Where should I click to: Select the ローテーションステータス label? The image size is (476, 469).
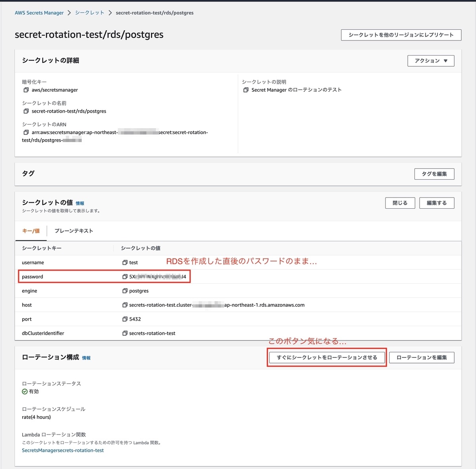point(52,384)
